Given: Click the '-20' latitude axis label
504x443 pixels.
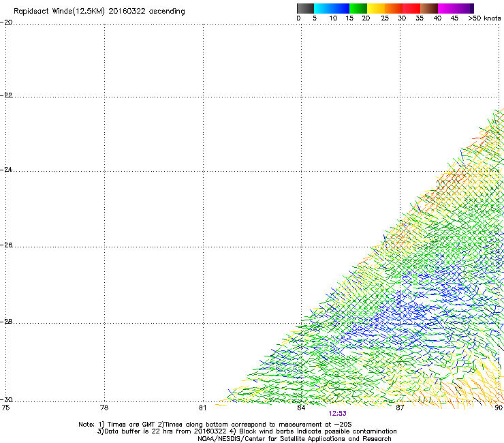Looking at the screenshot, I should coord(6,22).
